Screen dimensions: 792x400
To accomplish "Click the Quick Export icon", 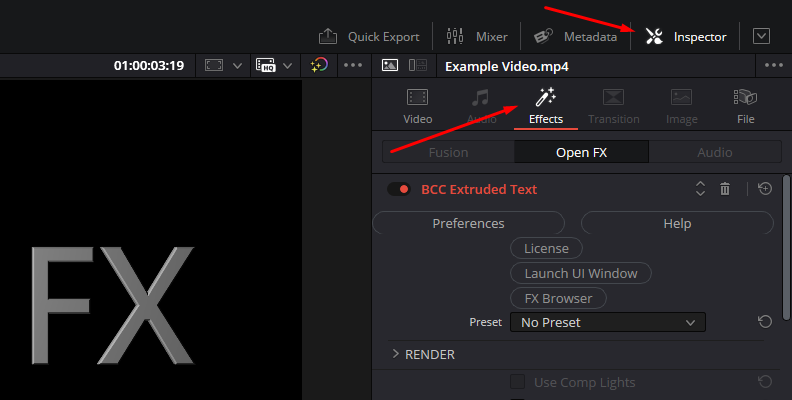I will point(328,36).
